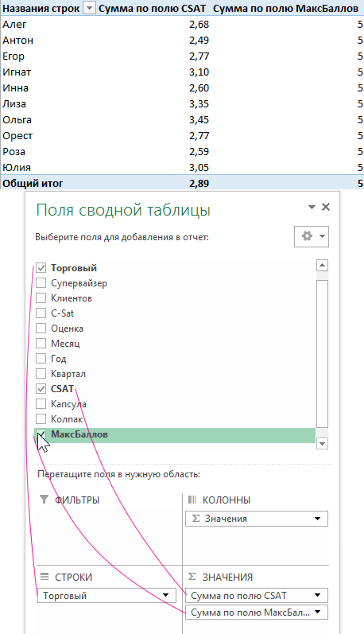Check the Супервайзер field checkbox
This screenshot has width=364, height=634.
point(41,283)
